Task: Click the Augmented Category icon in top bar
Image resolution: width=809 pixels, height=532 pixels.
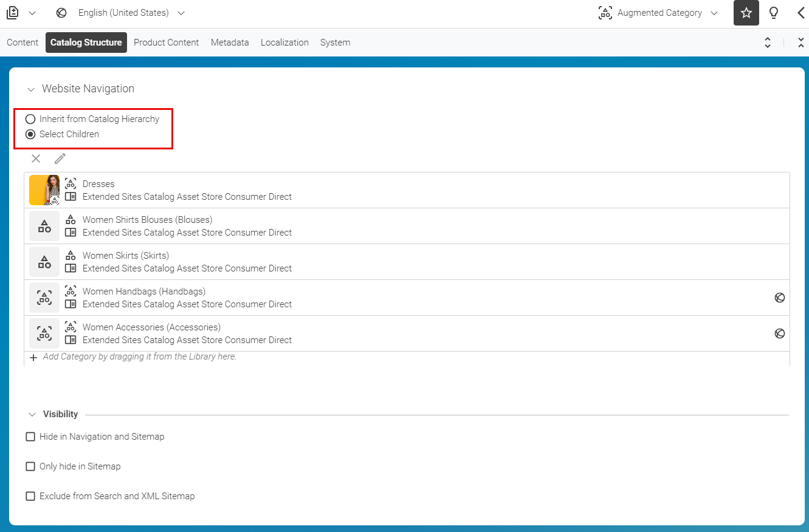Action: (605, 12)
